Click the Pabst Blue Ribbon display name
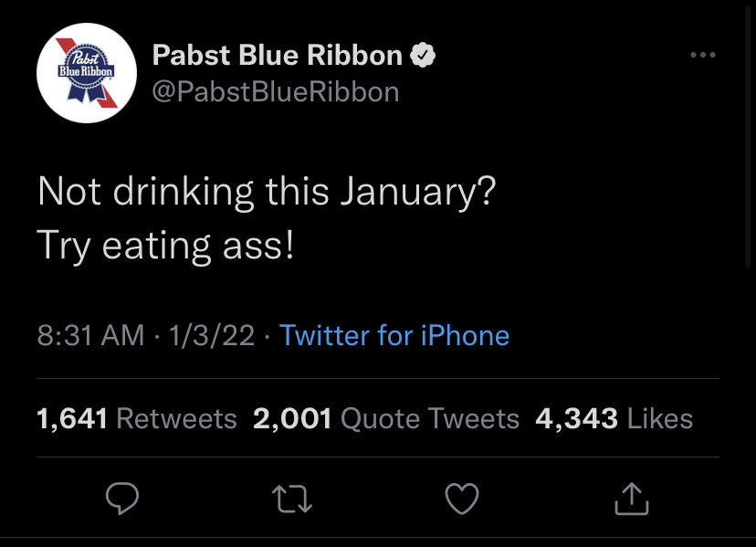The width and height of the screenshot is (756, 547). [277, 56]
